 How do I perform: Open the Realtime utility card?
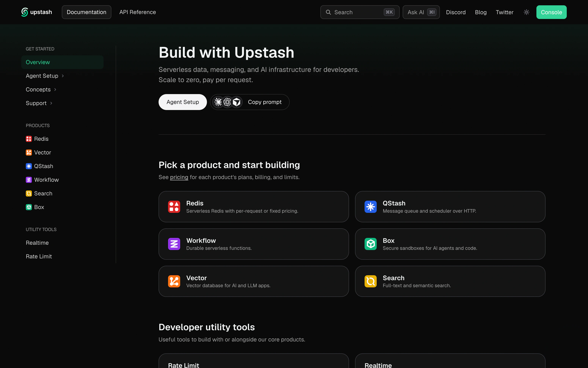pyautogui.click(x=450, y=361)
